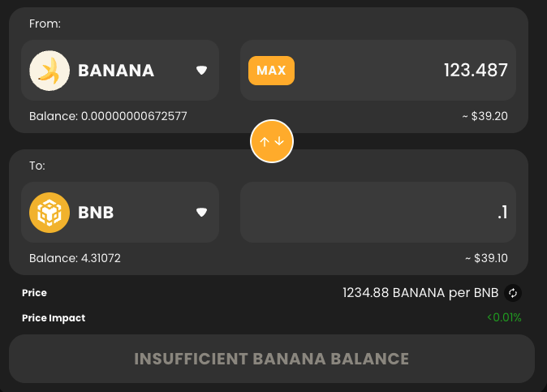Open BNB token dropdown arrow
This screenshot has width=547, height=392.
coord(201,212)
